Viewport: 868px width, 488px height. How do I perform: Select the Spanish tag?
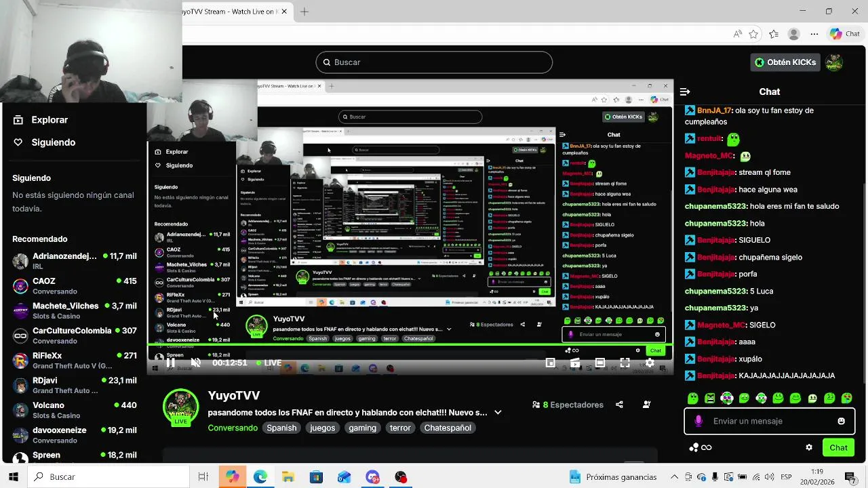click(x=281, y=428)
